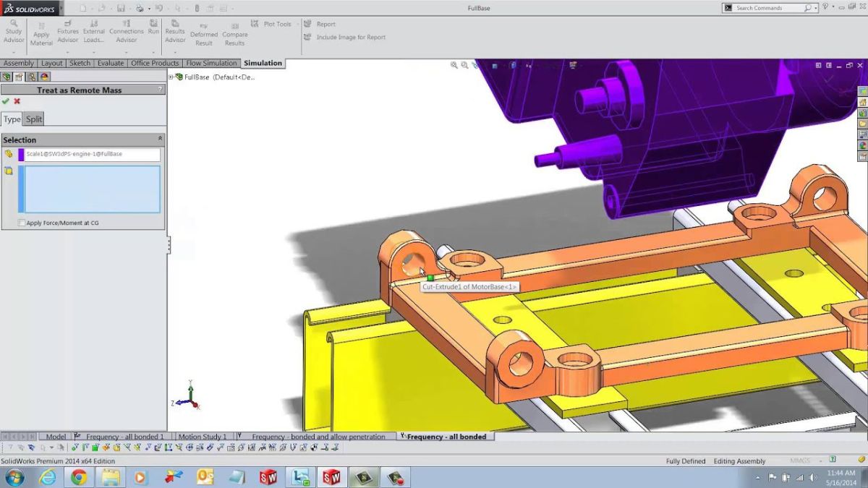
Task: Select the Motion Study 1 tab
Action: pyautogui.click(x=202, y=437)
